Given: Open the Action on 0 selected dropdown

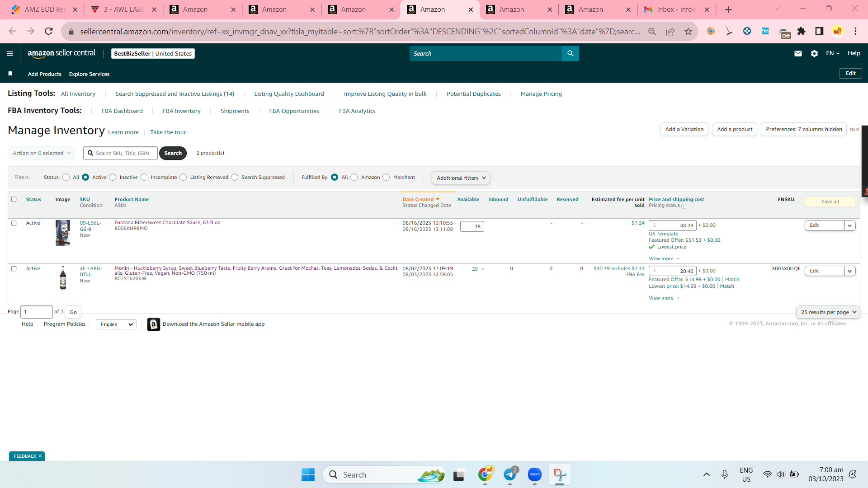Looking at the screenshot, I should (42, 153).
